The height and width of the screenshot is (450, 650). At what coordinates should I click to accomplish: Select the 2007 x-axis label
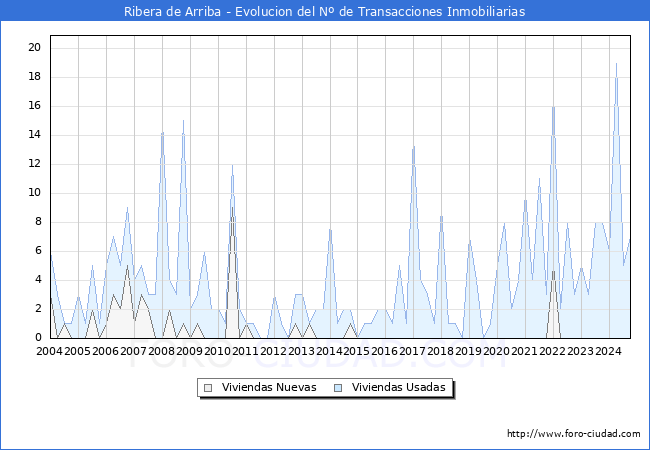(133, 351)
